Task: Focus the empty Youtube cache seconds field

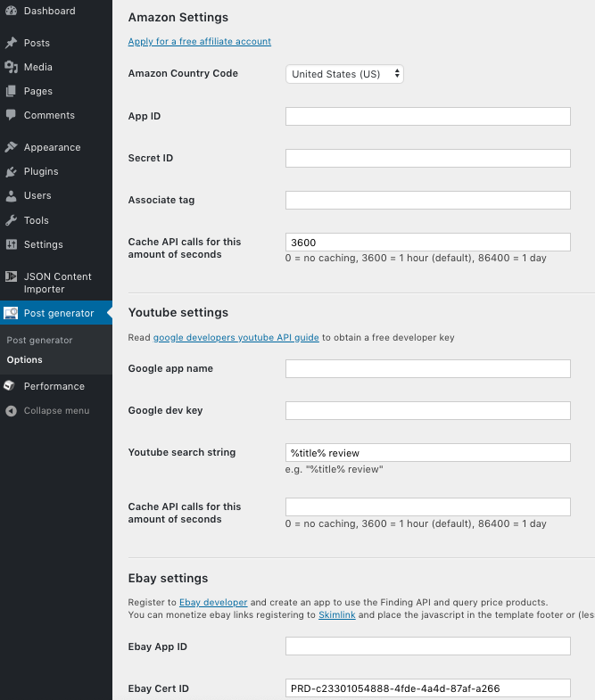Action: tap(428, 507)
